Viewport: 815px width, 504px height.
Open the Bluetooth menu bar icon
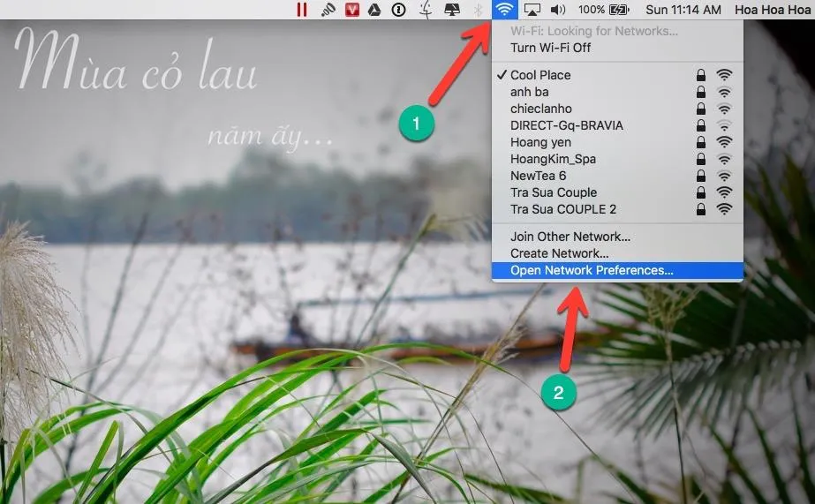click(479, 10)
